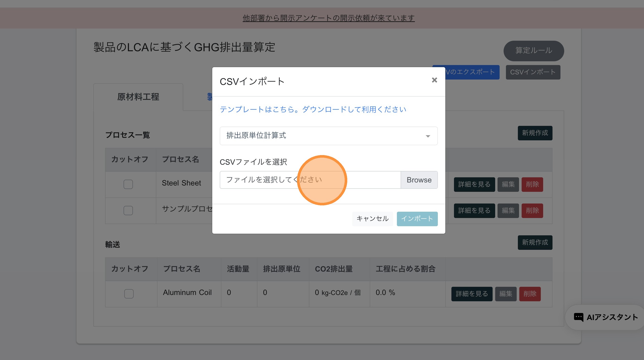Click 新規作成 in the 輸送 section
This screenshot has height=360, width=644.
click(535, 242)
